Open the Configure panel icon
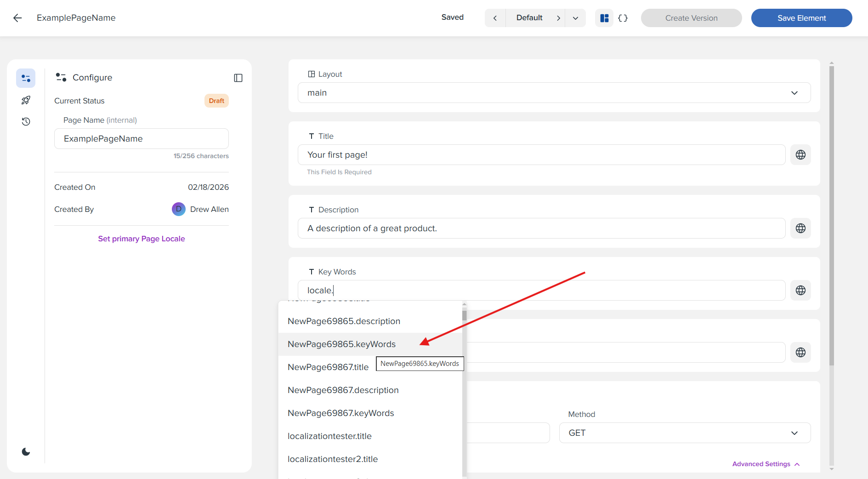Viewport: 868px width, 479px height. point(25,78)
